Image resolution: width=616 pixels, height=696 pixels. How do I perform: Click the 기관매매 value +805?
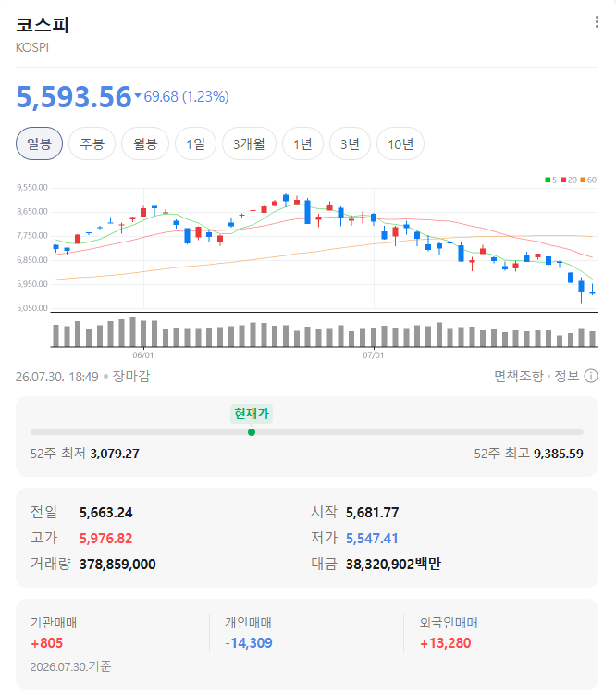coord(46,642)
